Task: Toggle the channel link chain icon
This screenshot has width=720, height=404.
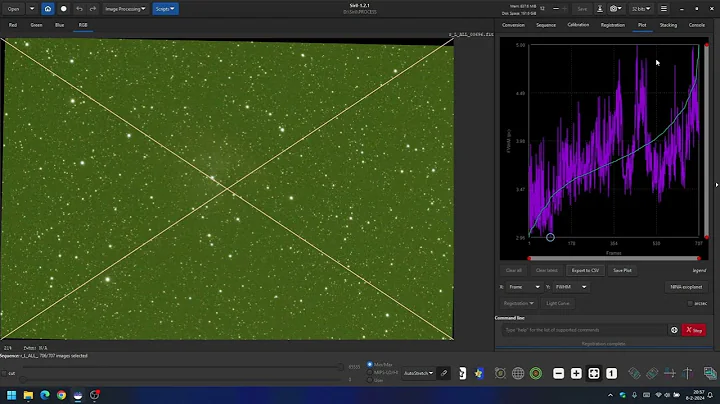Action: pos(444,373)
